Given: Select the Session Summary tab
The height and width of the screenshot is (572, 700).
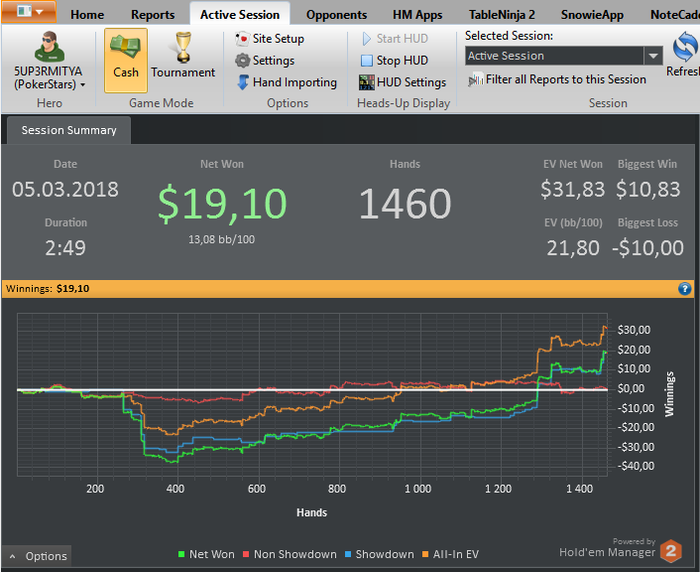Looking at the screenshot, I should pyautogui.click(x=69, y=130).
